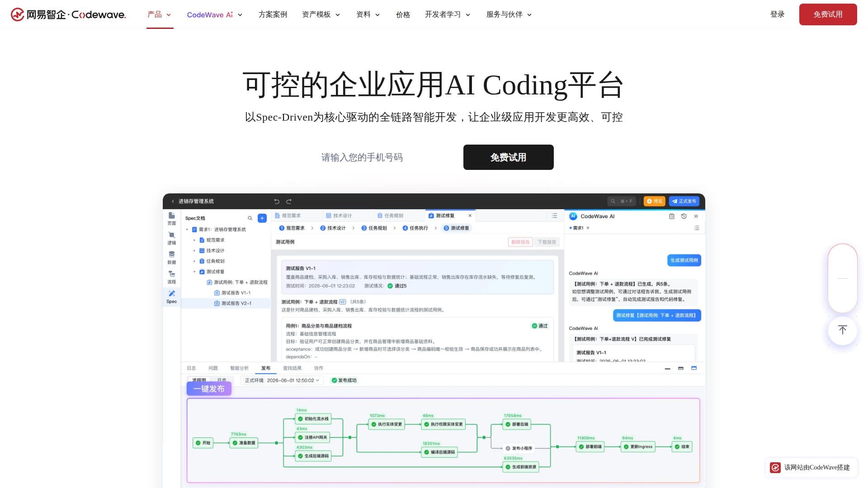The height and width of the screenshot is (488, 868).
Task: Collapse the CodeWave AI panel chevrons
Action: [696, 216]
